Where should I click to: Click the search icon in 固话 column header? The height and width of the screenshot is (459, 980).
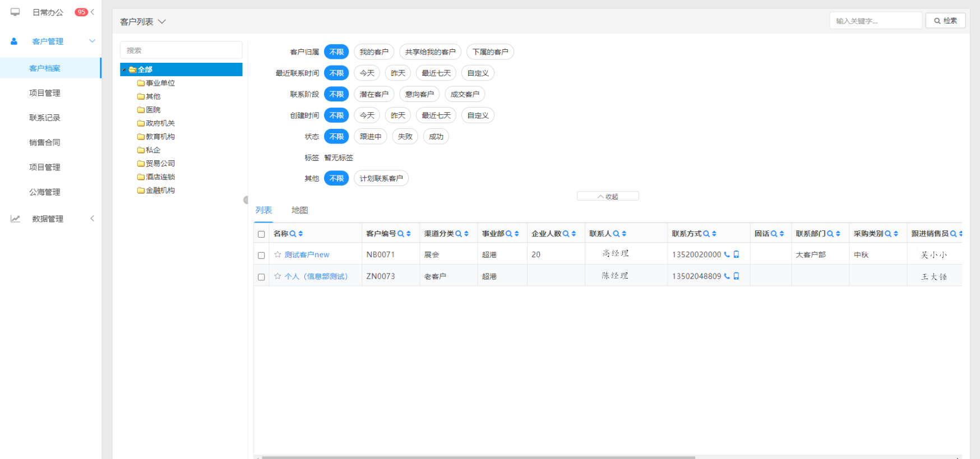(x=774, y=234)
